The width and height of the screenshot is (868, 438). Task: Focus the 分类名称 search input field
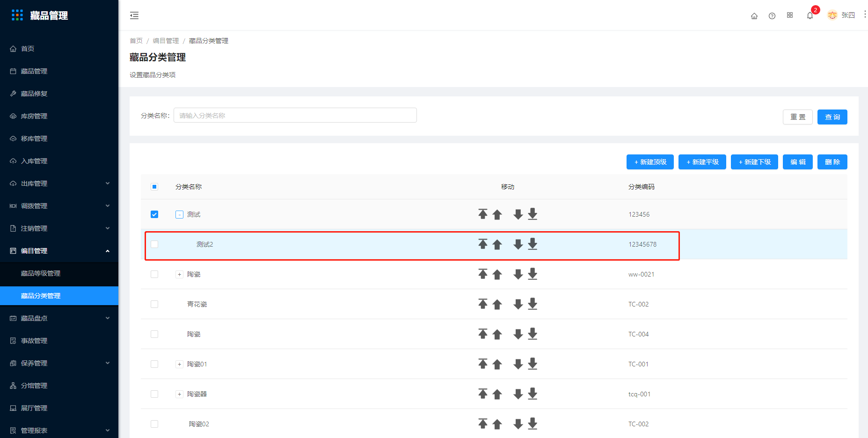(295, 115)
